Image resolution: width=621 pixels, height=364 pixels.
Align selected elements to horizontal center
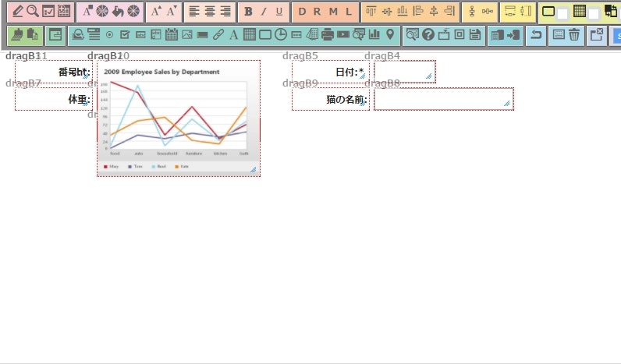[434, 12]
